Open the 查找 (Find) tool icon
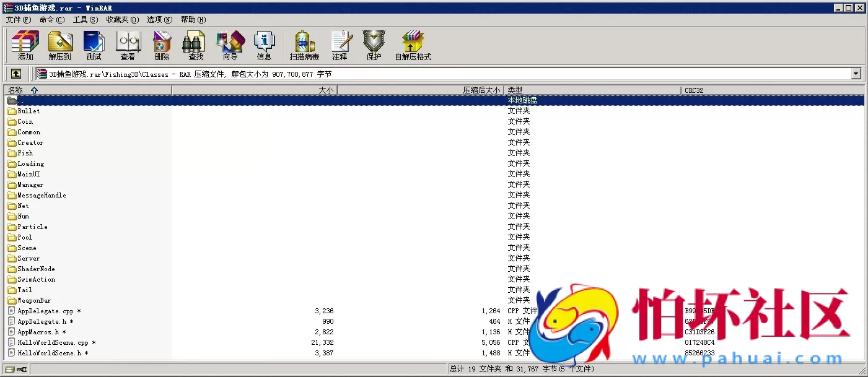 click(195, 43)
